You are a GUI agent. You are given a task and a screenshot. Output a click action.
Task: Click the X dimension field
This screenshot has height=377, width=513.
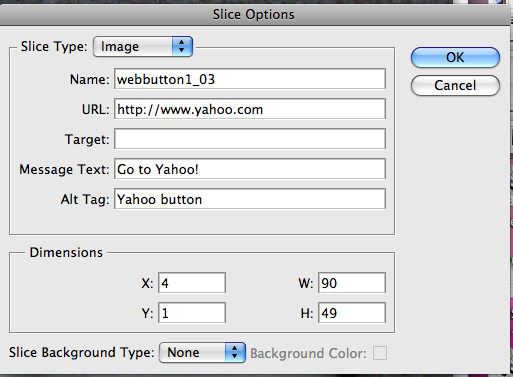pyautogui.click(x=192, y=283)
